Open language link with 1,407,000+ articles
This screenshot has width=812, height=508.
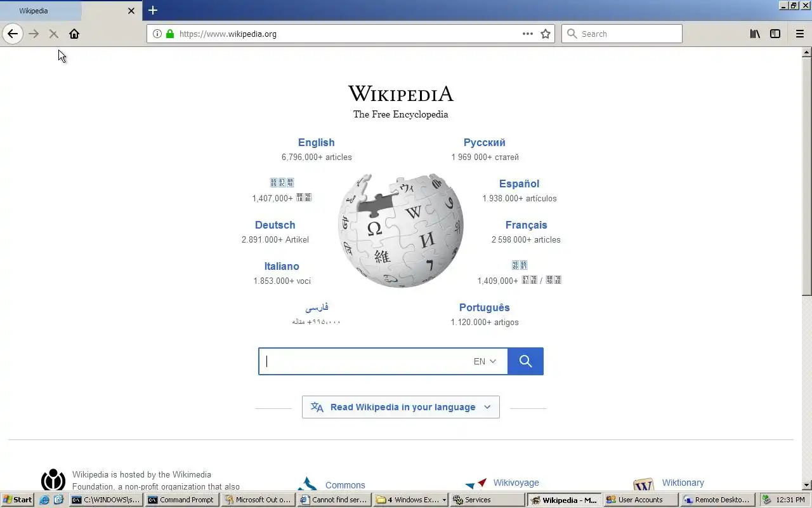[x=282, y=183]
